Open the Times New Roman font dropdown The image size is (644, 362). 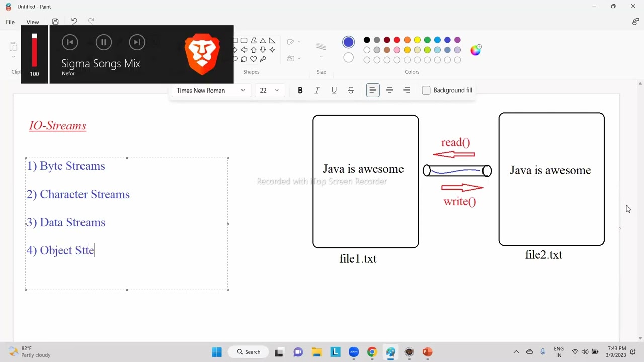(210, 90)
